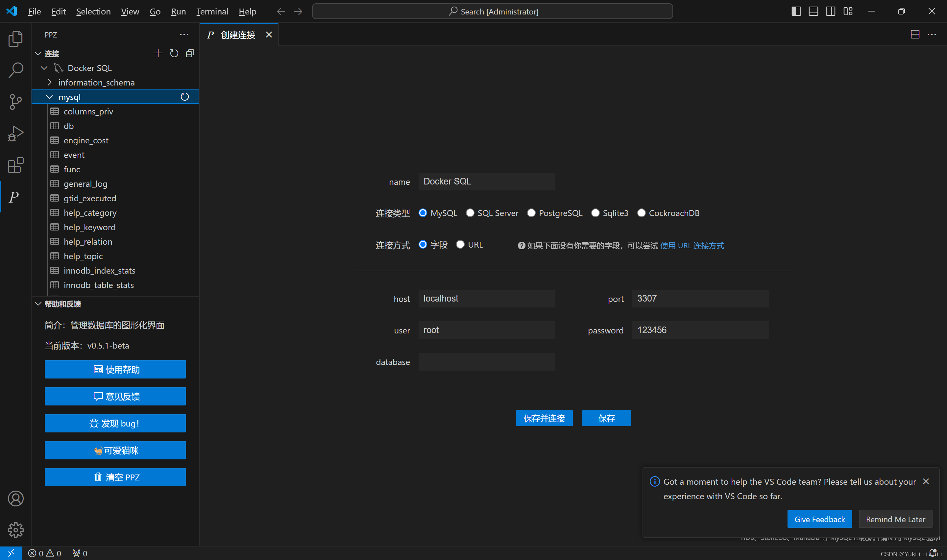
Task: Select SQL Server connection type
Action: (x=470, y=213)
